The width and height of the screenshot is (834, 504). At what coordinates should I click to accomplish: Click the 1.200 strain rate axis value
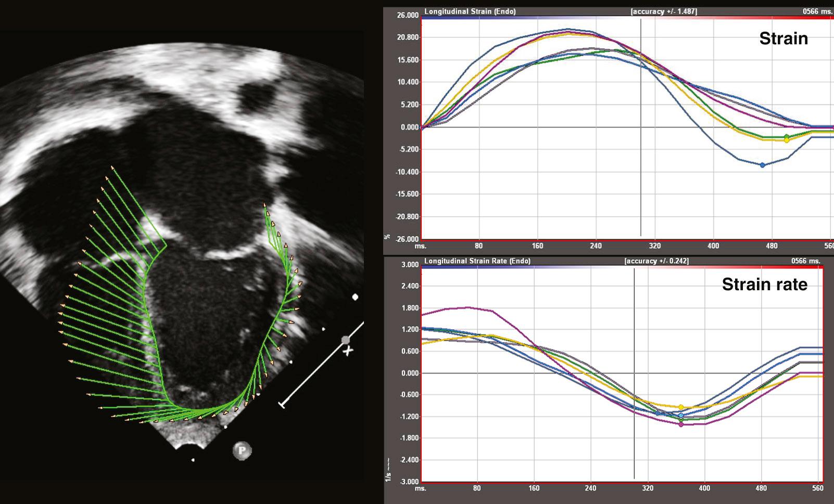tap(410, 329)
